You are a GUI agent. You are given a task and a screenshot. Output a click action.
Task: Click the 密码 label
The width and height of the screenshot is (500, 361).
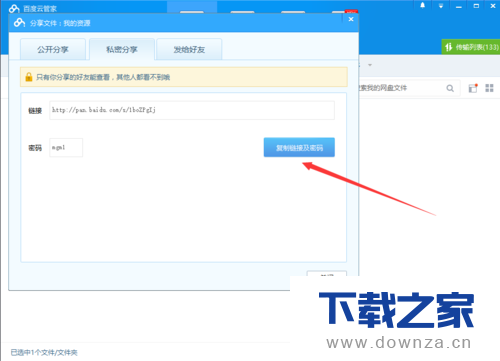click(35, 148)
